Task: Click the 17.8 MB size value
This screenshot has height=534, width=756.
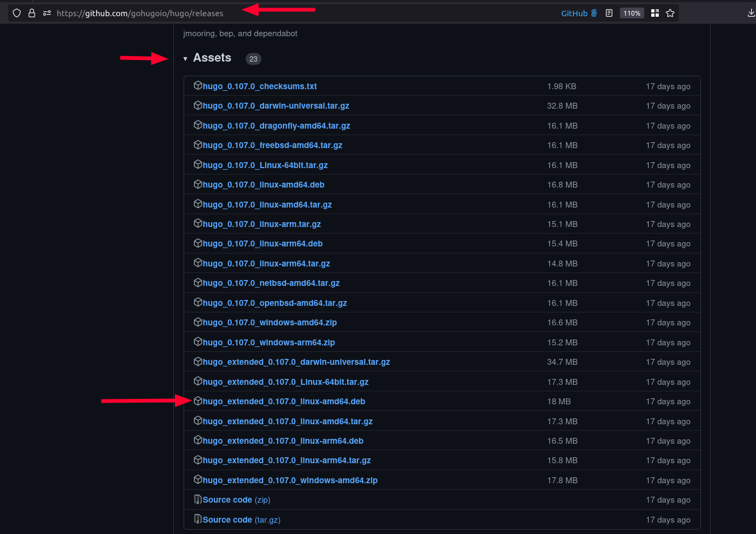Action: pos(562,480)
